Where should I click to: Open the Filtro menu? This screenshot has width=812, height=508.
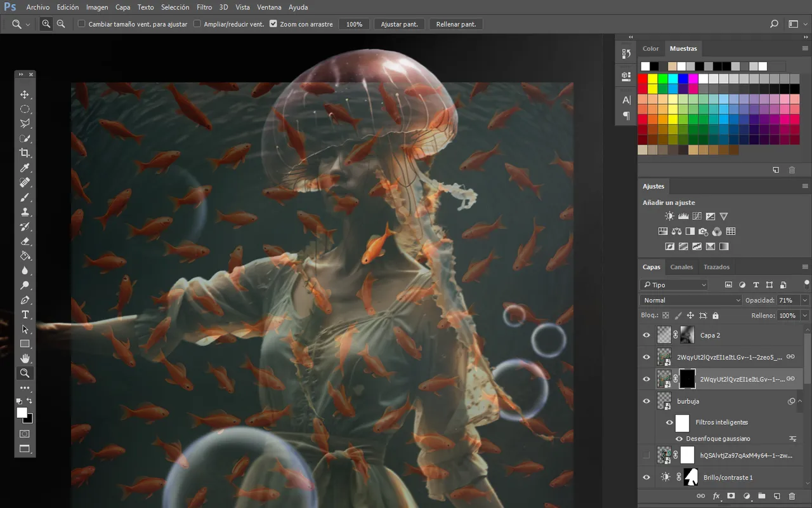[x=204, y=7]
